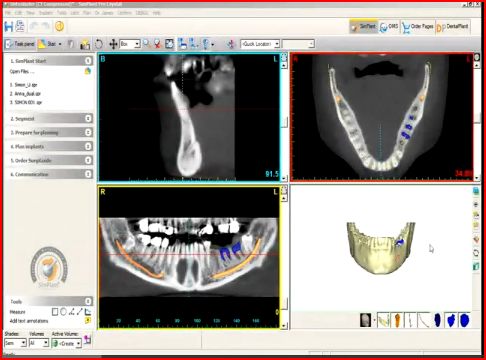Screen dimensions: 486x360
Task: Open the Shades dropdown
Action: [15, 343]
